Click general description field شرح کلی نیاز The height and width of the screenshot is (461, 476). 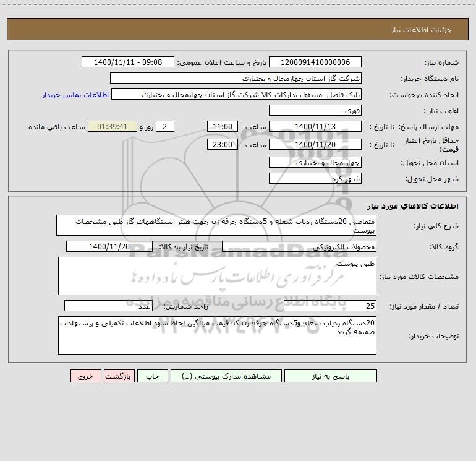click(216, 225)
